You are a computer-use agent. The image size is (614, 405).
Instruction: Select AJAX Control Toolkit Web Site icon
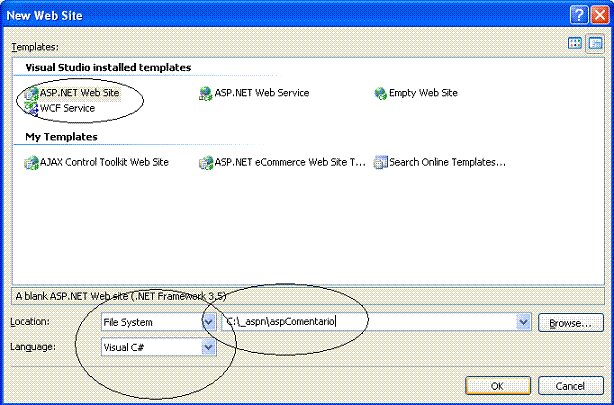pos(31,163)
